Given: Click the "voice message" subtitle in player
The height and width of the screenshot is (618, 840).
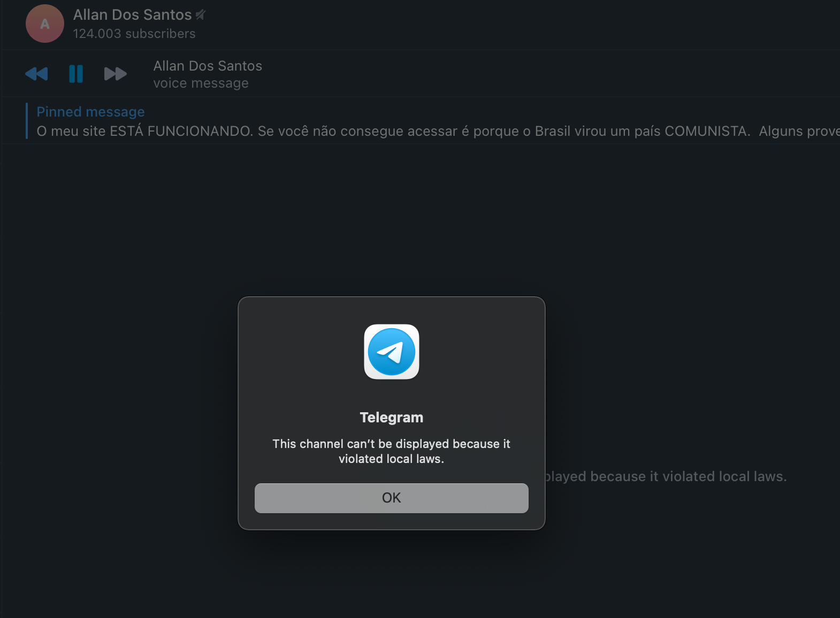Looking at the screenshot, I should 201,83.
